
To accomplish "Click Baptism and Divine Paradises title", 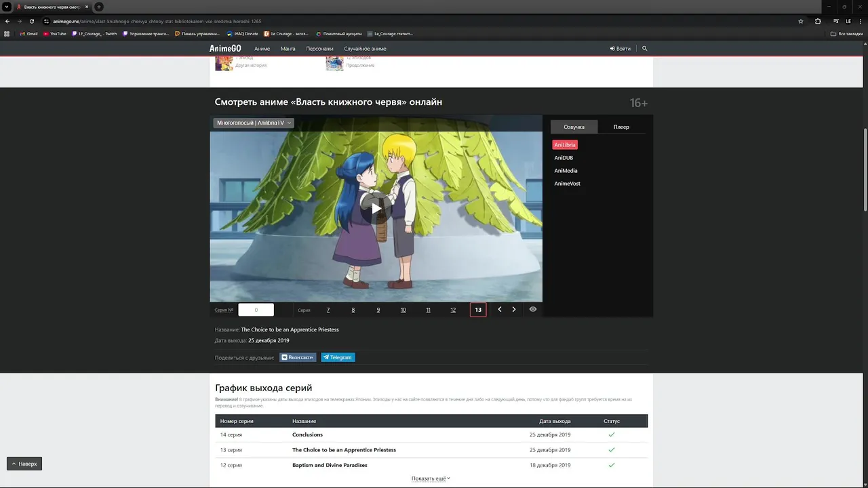I will (330, 465).
